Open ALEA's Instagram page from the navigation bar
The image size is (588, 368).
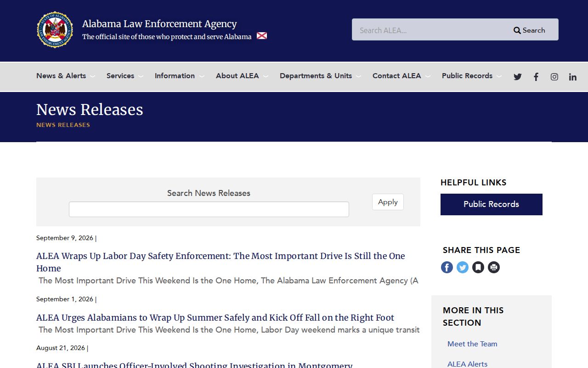click(554, 77)
